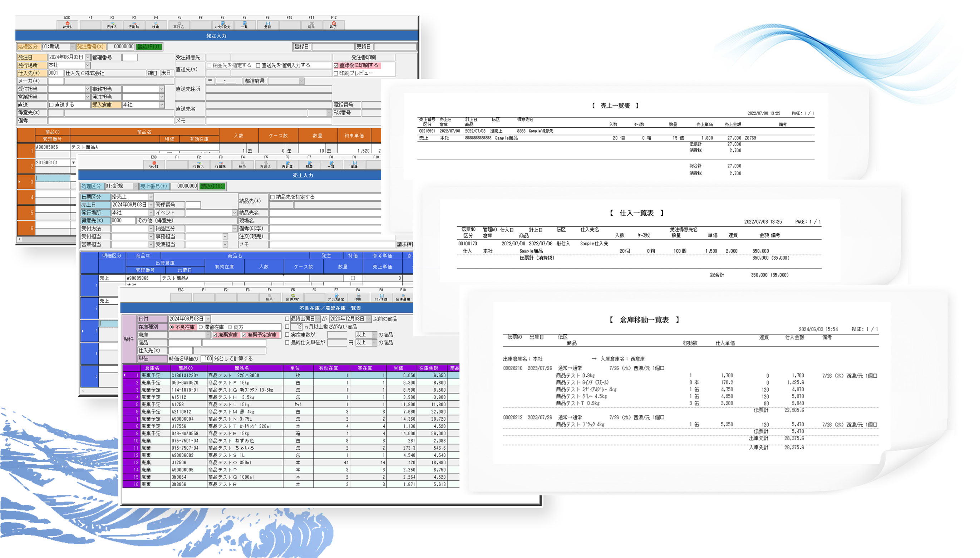Open 受入倉庫 本社 dropdown
Image resolution: width=980 pixels, height=558 pixels.
[x=162, y=105]
